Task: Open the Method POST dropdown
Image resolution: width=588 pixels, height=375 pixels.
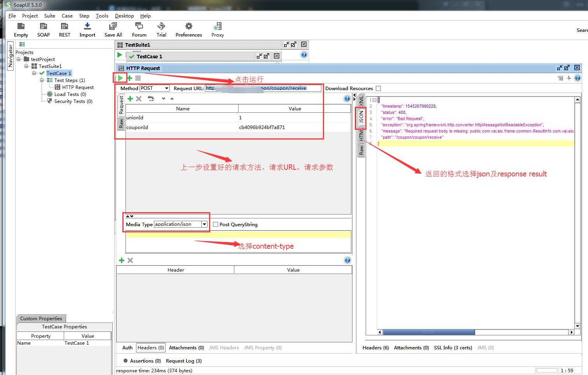Action: (x=166, y=88)
